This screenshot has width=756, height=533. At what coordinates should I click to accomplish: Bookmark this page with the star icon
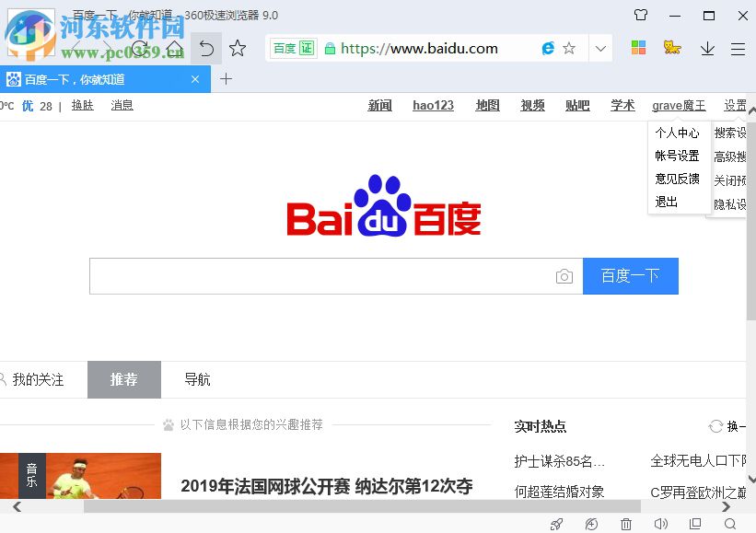pos(569,48)
